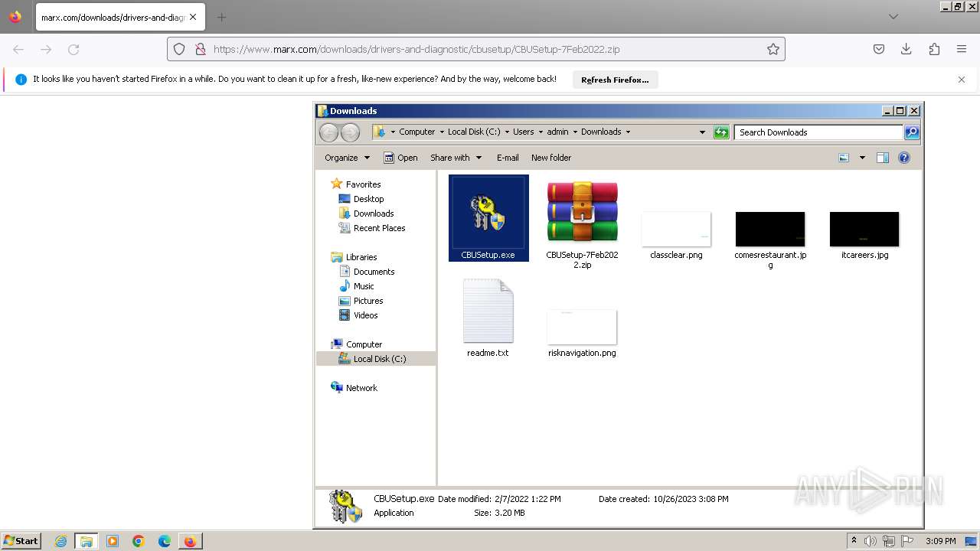Viewport: 980px width, 551px height.
Task: Select the marx.com downloads tab
Action: click(x=119, y=17)
